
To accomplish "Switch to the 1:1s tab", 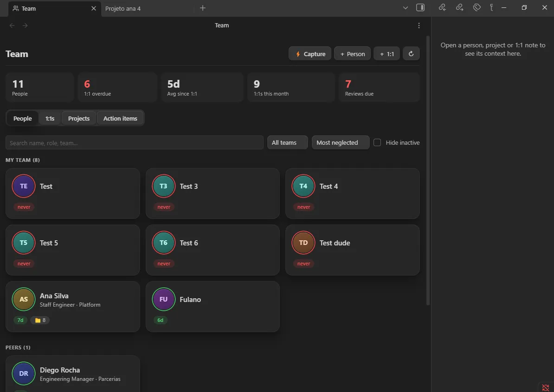I will [50, 118].
